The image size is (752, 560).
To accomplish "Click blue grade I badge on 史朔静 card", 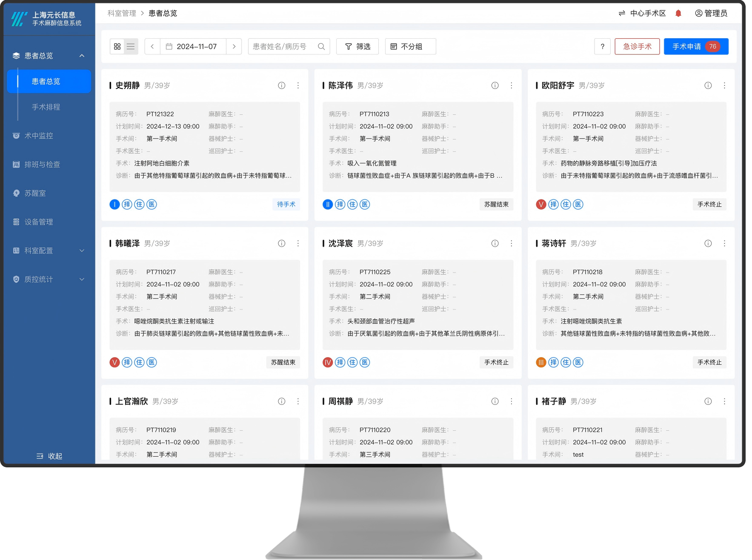I will coord(114,205).
